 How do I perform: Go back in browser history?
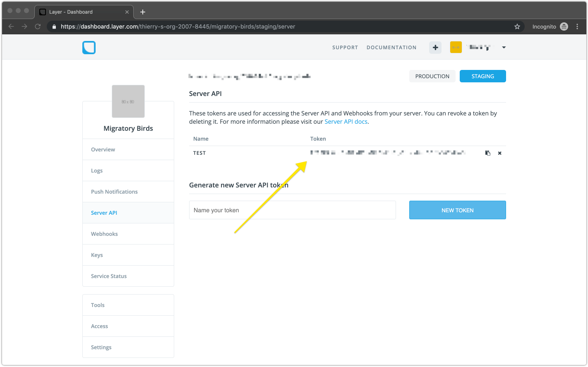pos(11,26)
